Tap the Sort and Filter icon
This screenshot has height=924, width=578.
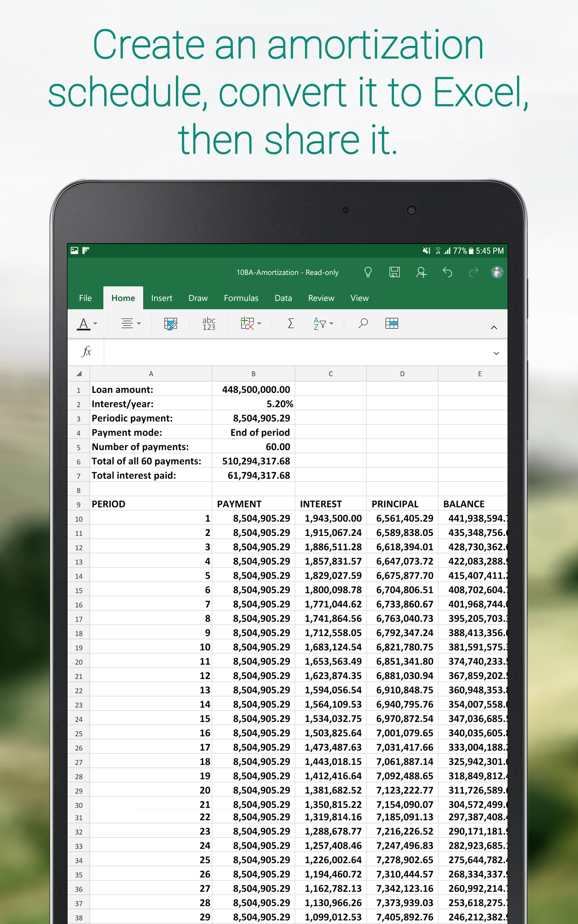320,323
